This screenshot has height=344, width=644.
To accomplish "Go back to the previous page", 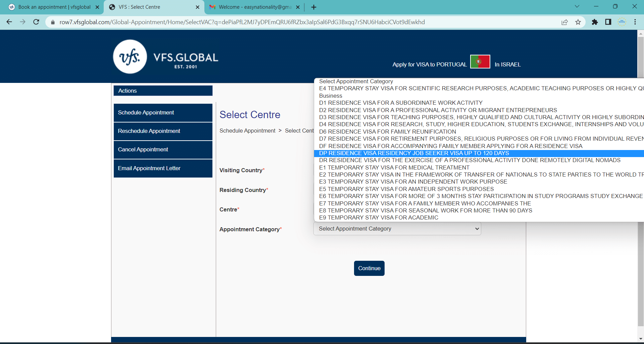I will coord(9,22).
